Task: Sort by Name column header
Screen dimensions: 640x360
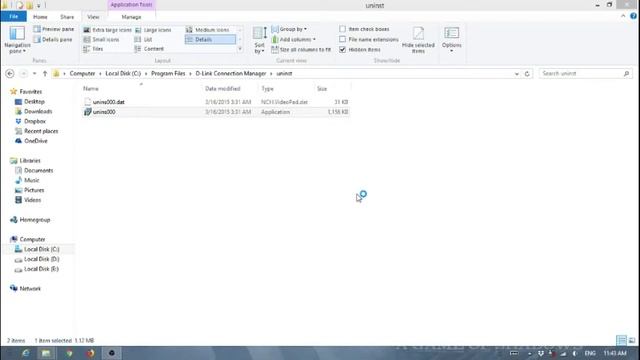Action: tap(91, 89)
